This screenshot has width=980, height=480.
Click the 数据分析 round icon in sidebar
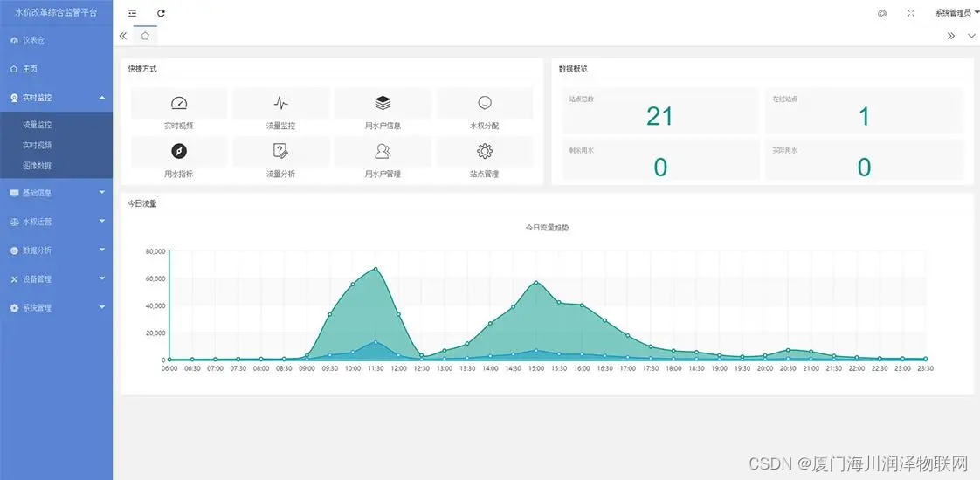[14, 250]
